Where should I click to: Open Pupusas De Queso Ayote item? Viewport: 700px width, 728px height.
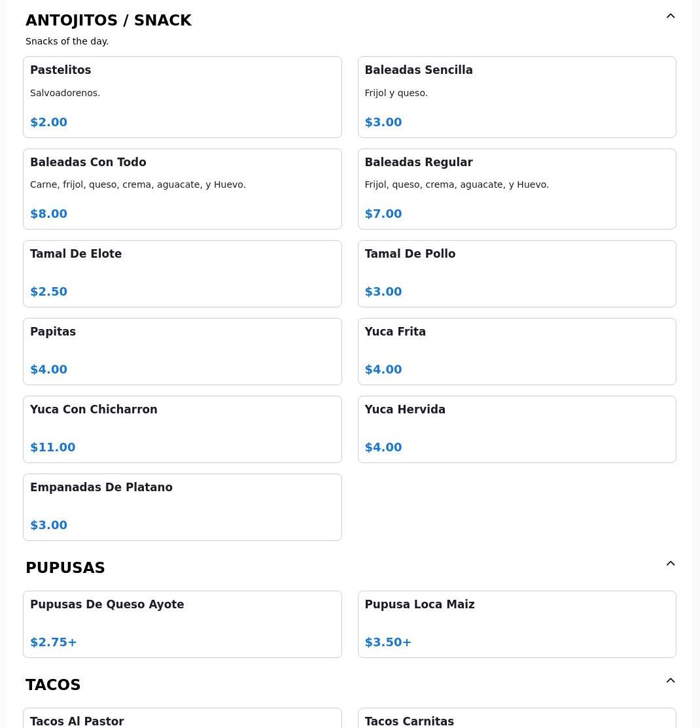tap(182, 624)
